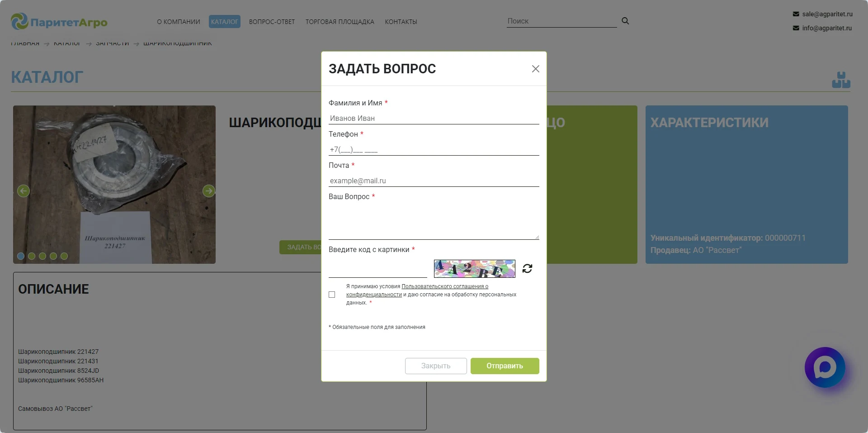Image resolution: width=868 pixels, height=433 pixels.
Task: Click the site Поиск search field
Action: click(562, 21)
